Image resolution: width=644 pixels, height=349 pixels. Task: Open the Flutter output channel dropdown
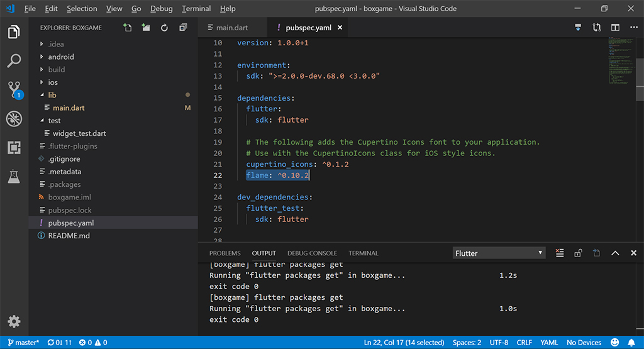tap(499, 253)
